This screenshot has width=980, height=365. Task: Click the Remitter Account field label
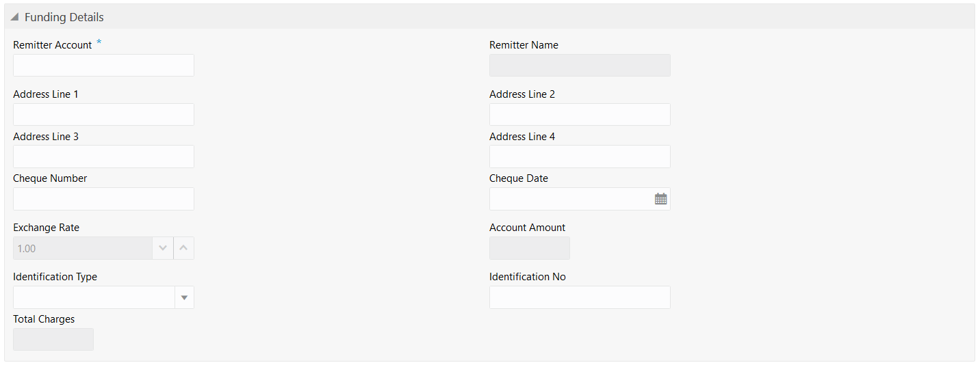click(x=53, y=45)
